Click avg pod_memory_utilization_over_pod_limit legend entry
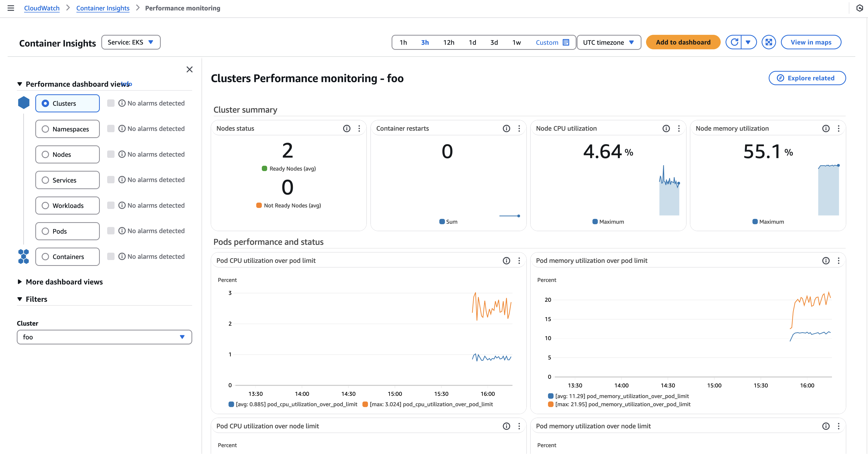 point(619,396)
